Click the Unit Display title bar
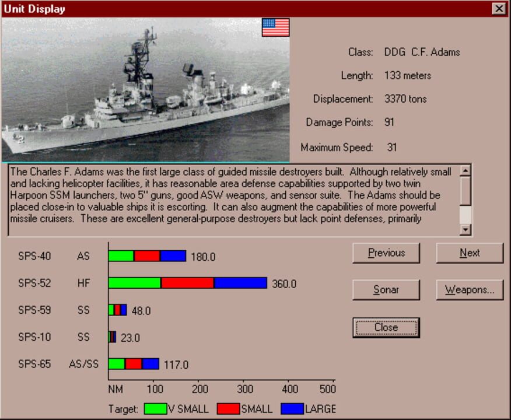 tap(233, 9)
